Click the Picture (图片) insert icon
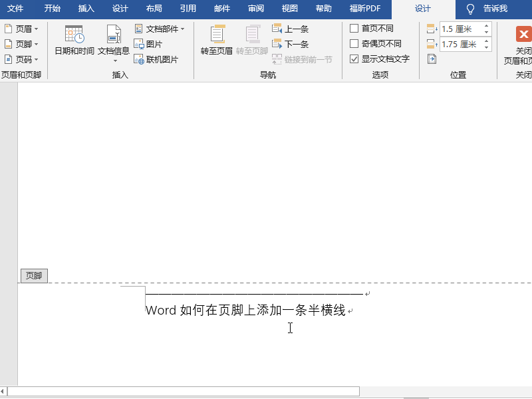The image size is (532, 399). 139,44
